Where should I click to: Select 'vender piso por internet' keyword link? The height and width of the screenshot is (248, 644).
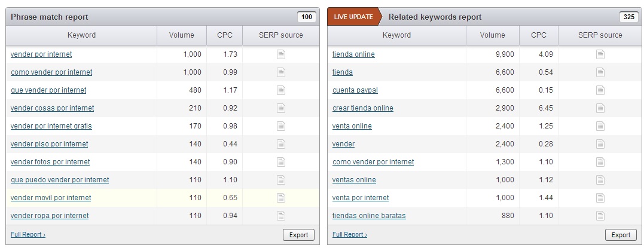(49, 143)
